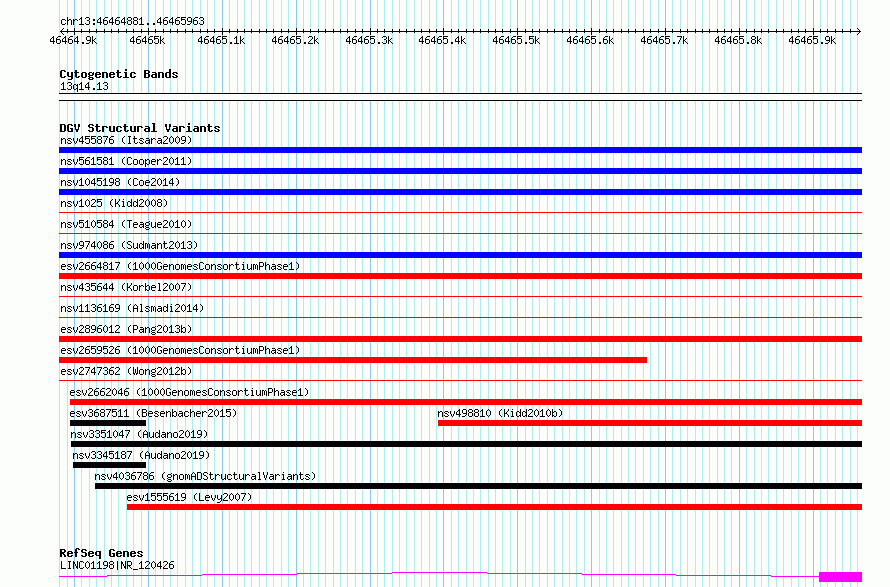The width and height of the screenshot is (890, 587).
Task: Click esv2662046 (1000GenomesConsortiumPhase1) label
Action: click(189, 392)
